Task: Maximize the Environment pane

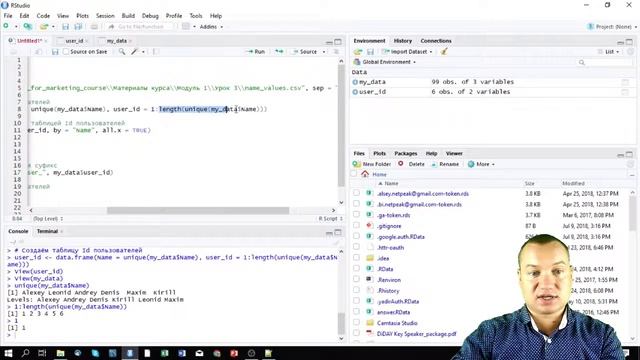Action: click(629, 42)
